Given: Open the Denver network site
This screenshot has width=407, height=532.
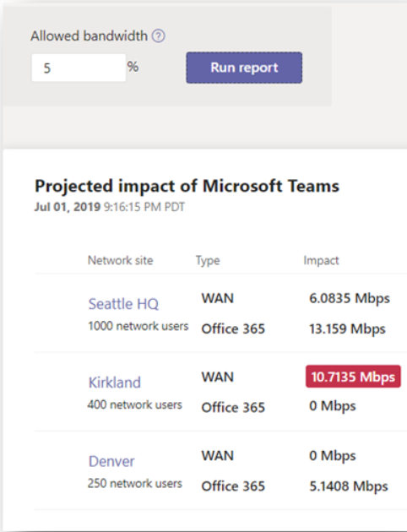Looking at the screenshot, I should 111,461.
